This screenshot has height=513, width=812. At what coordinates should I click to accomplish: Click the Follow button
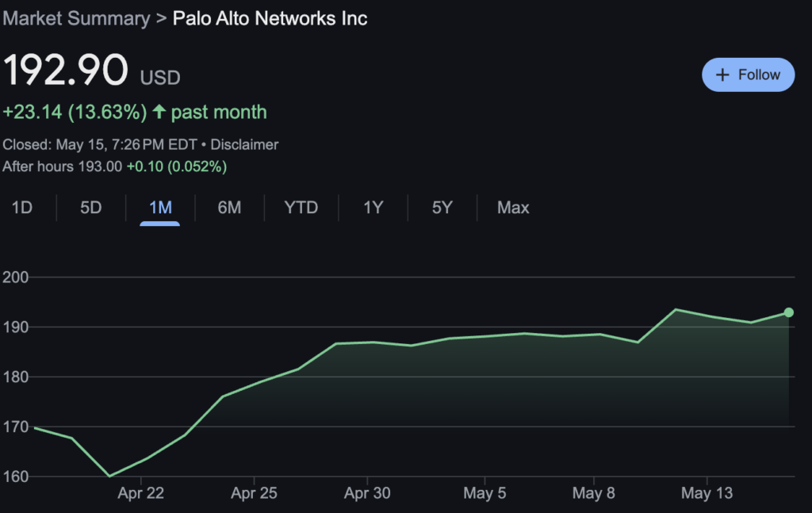click(748, 75)
